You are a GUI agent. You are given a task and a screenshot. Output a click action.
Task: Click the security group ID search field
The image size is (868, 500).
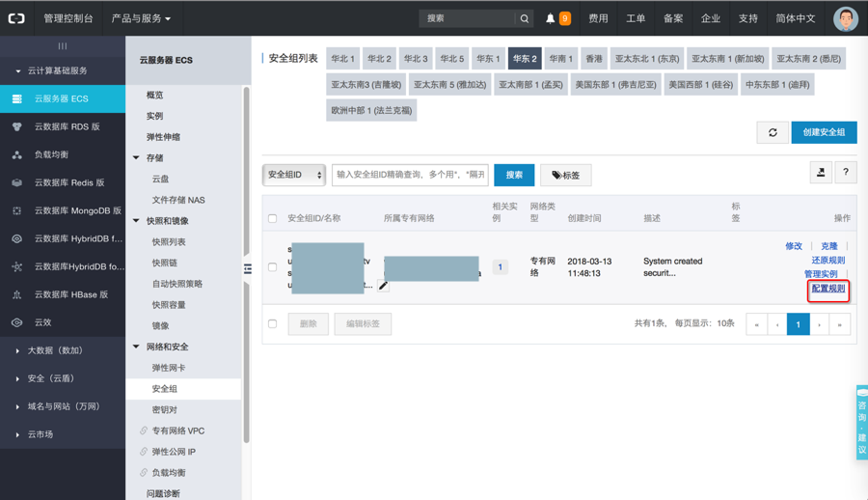point(410,175)
